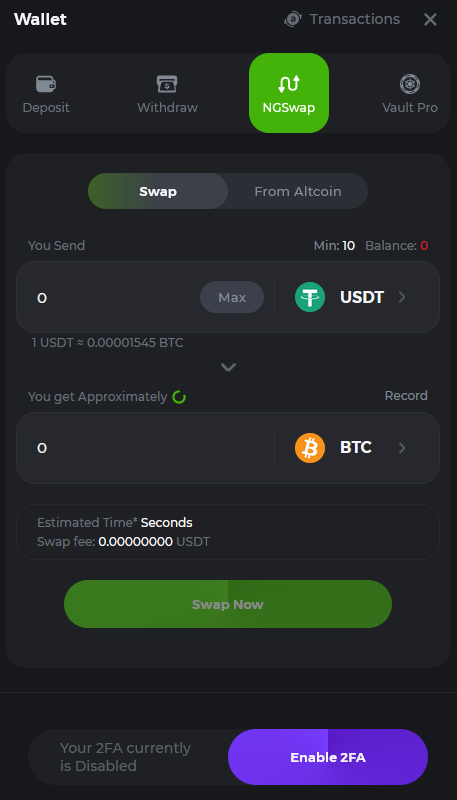Click the Withdraw cash machine icon

tap(167, 84)
